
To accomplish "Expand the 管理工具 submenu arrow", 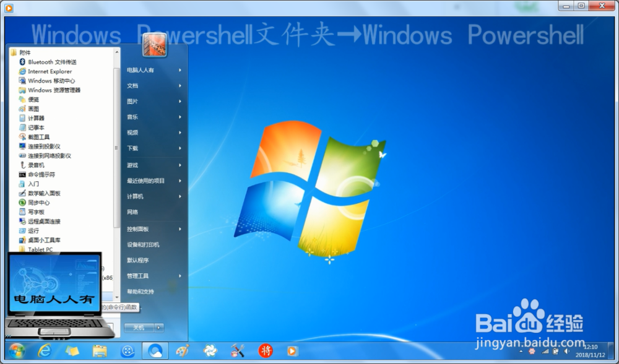I will coord(180,276).
